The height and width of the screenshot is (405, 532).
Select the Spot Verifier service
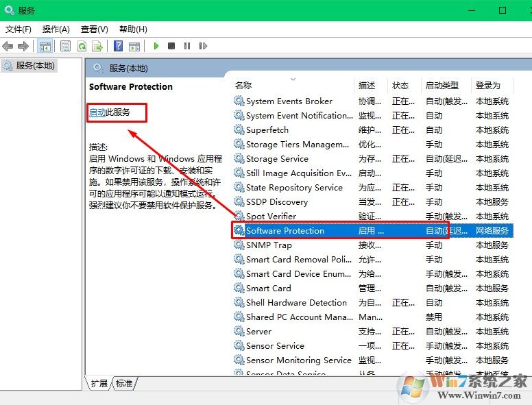[x=373, y=216]
